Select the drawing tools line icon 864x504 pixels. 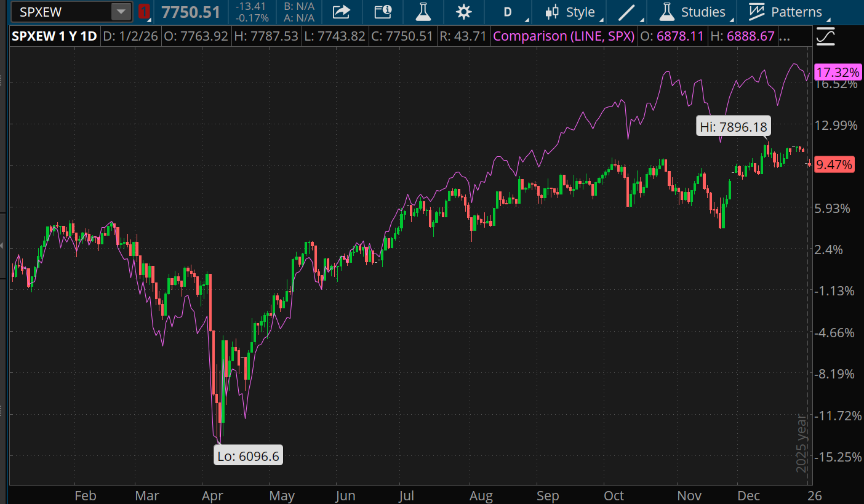tap(626, 12)
